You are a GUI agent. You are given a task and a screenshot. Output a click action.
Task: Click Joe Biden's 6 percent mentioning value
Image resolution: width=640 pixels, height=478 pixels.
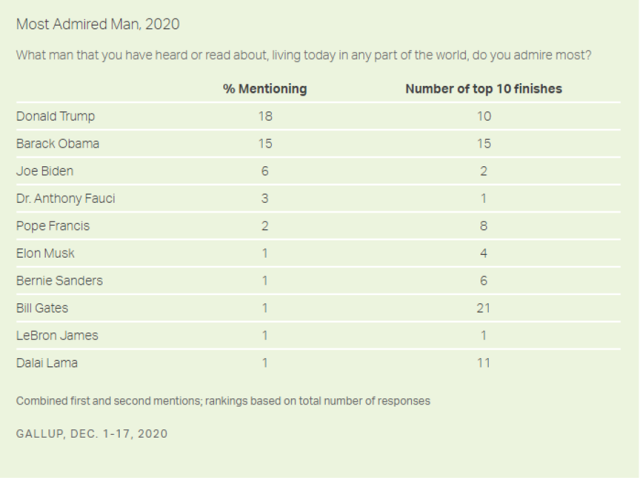click(264, 171)
